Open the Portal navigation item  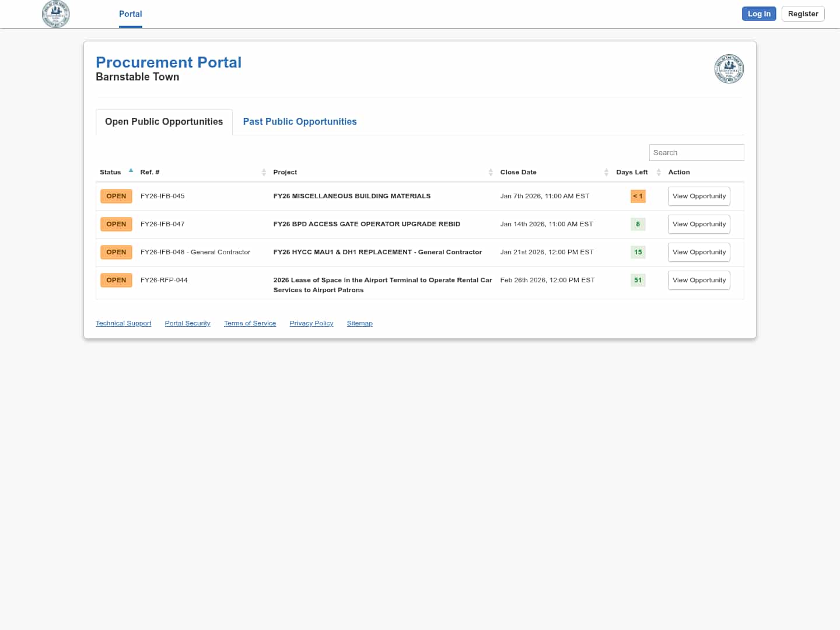[x=131, y=14]
